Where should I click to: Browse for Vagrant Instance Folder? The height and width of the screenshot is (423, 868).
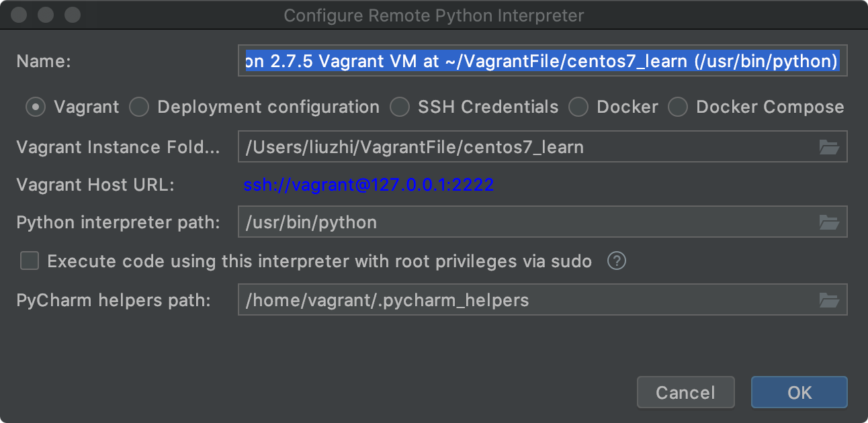[x=830, y=147]
